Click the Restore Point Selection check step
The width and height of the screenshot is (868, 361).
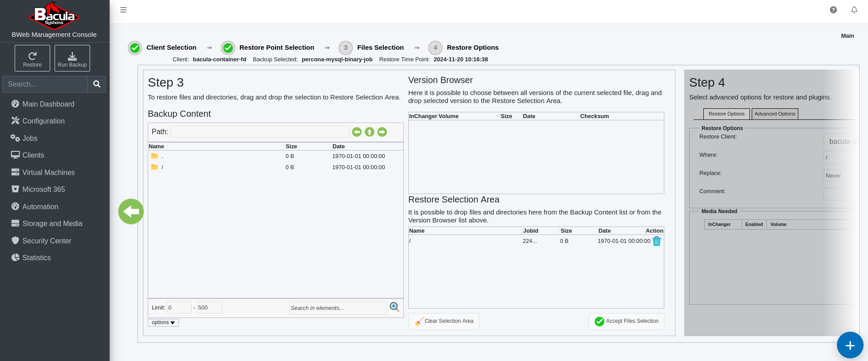[x=228, y=48]
